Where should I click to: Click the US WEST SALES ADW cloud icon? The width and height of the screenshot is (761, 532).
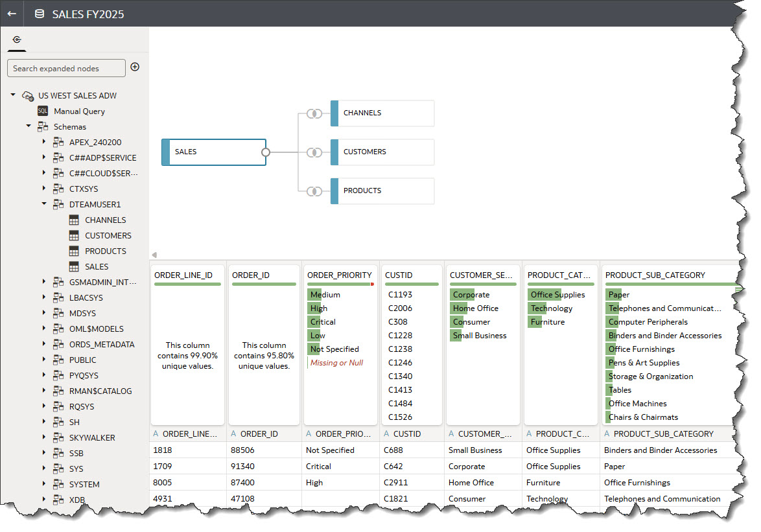click(x=28, y=96)
